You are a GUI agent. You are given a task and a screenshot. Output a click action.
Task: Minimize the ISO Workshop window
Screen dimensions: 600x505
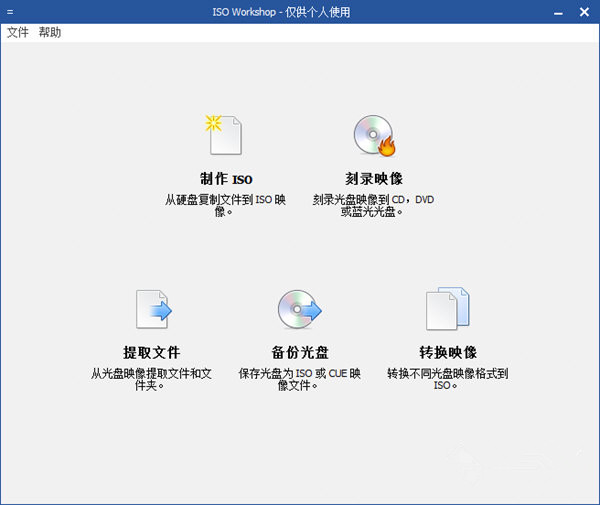click(558, 12)
